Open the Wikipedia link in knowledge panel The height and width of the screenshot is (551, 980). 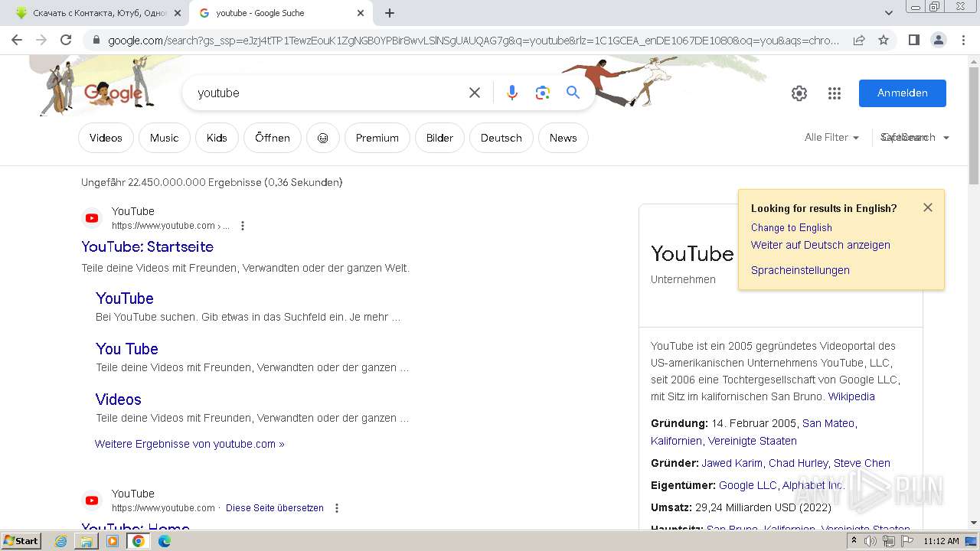(x=851, y=396)
